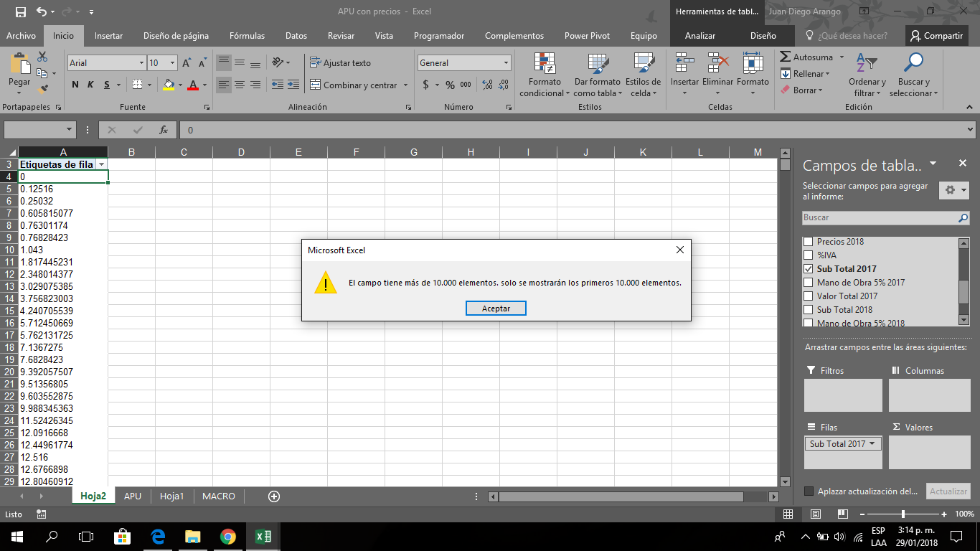
Task: Close the Microsoft Excel warning dialog
Action: click(680, 250)
